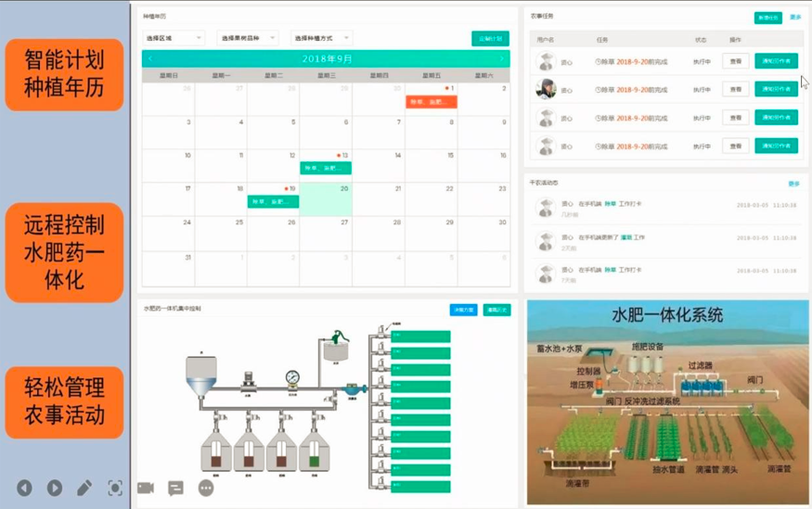Open the chat message icon

[175, 488]
